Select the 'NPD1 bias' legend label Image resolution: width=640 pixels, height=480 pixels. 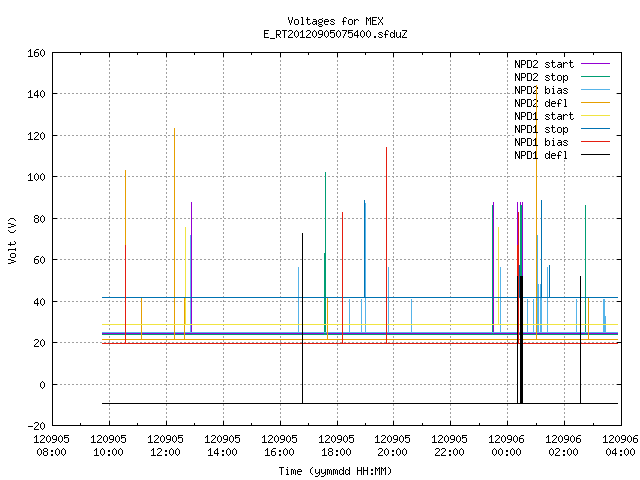point(541,142)
